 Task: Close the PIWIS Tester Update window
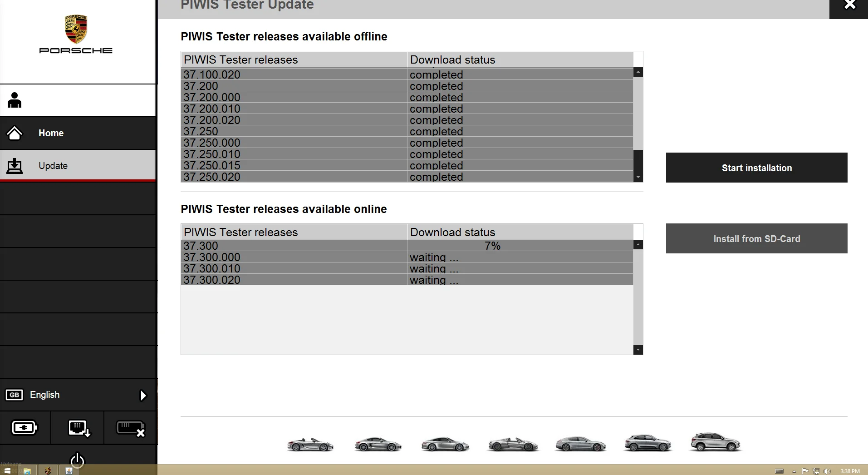(849, 5)
